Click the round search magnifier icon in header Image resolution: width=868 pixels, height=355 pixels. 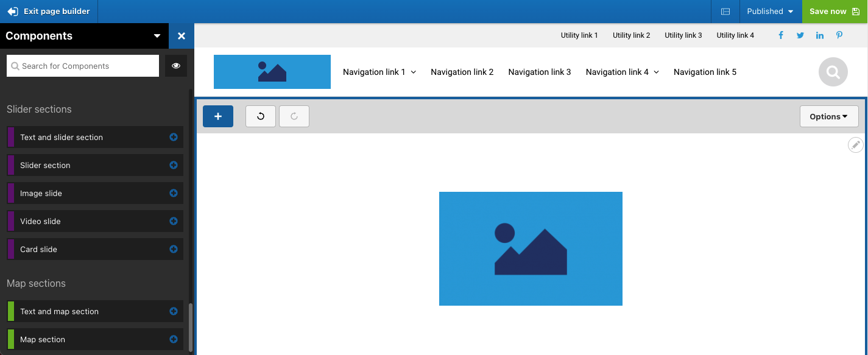pyautogui.click(x=833, y=72)
